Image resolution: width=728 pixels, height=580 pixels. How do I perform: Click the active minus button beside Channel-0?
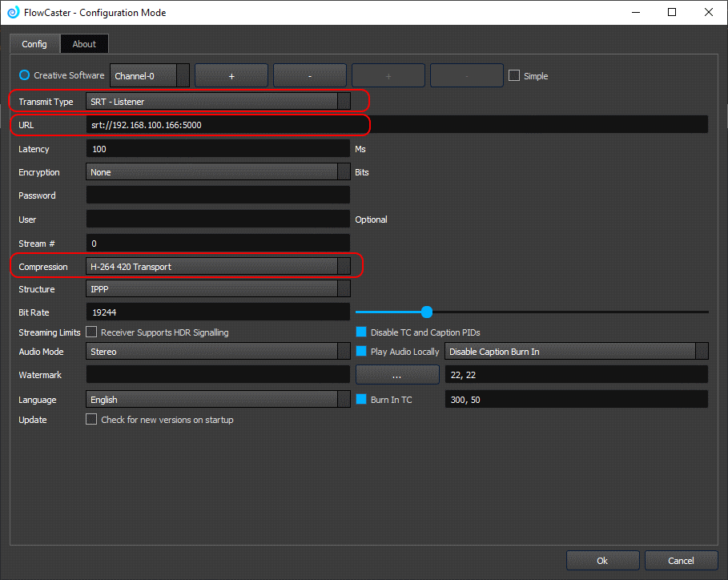tap(310, 75)
